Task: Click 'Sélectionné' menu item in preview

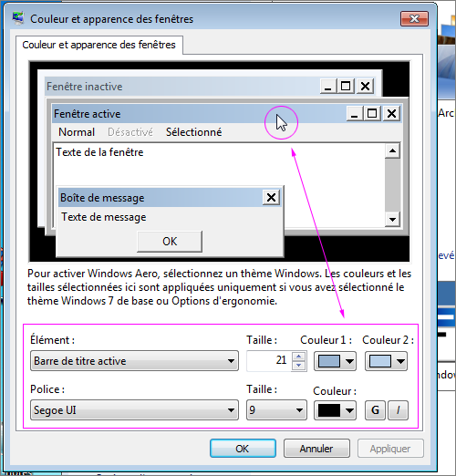Action: (193, 132)
